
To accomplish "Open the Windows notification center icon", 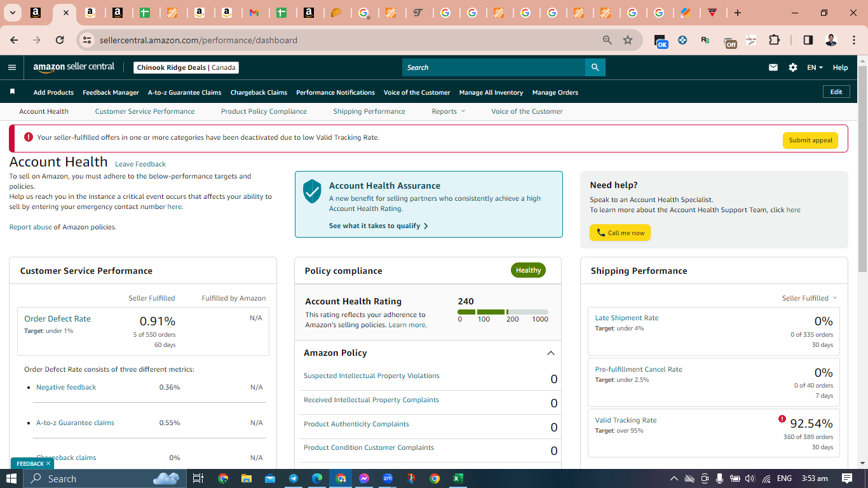I will point(847,478).
